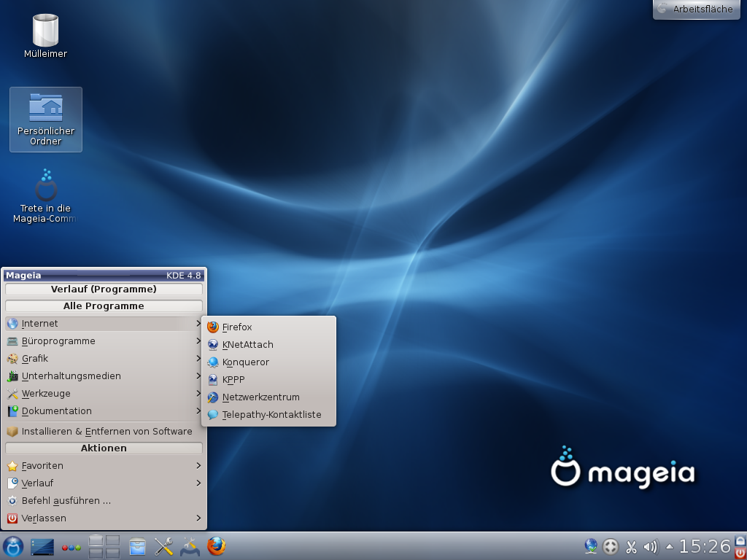Click the Mageia title in menu header

click(x=23, y=275)
